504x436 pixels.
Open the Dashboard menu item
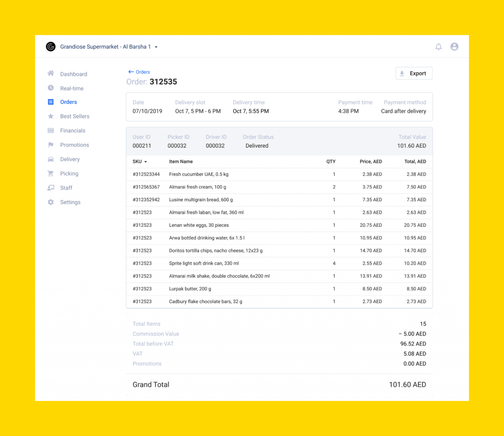pos(74,74)
